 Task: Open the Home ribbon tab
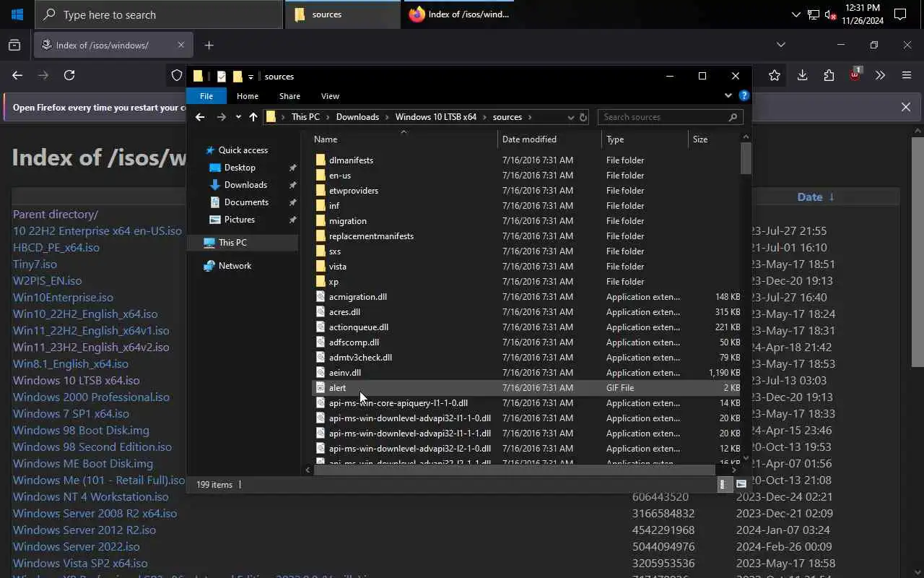pos(248,96)
